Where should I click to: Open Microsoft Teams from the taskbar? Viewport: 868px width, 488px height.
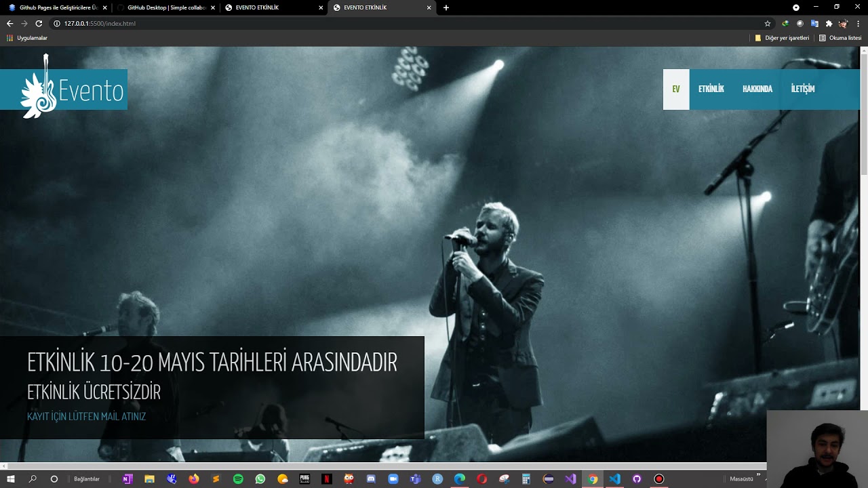click(x=415, y=479)
